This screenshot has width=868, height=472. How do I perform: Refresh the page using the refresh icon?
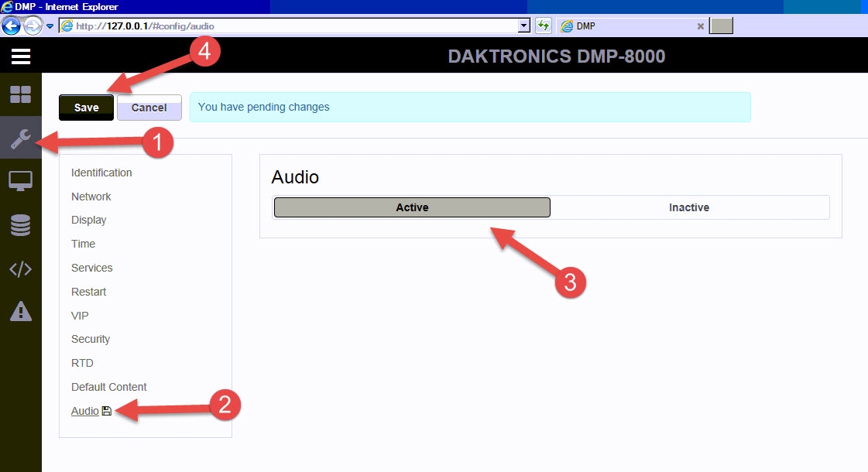542,26
